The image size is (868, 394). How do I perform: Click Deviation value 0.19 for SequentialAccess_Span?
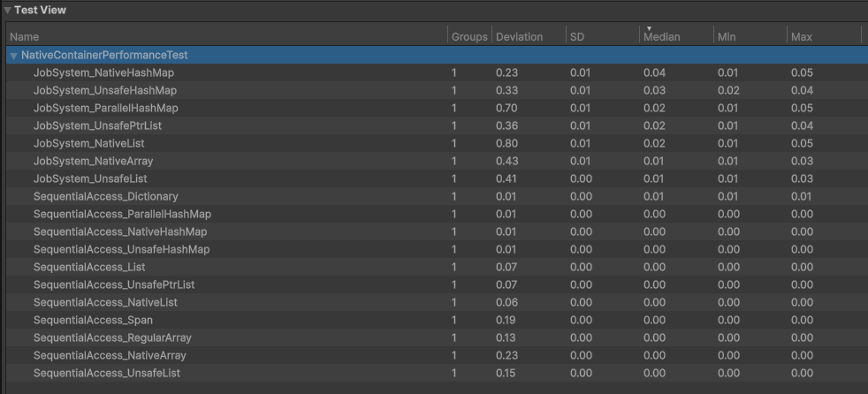[x=506, y=321]
